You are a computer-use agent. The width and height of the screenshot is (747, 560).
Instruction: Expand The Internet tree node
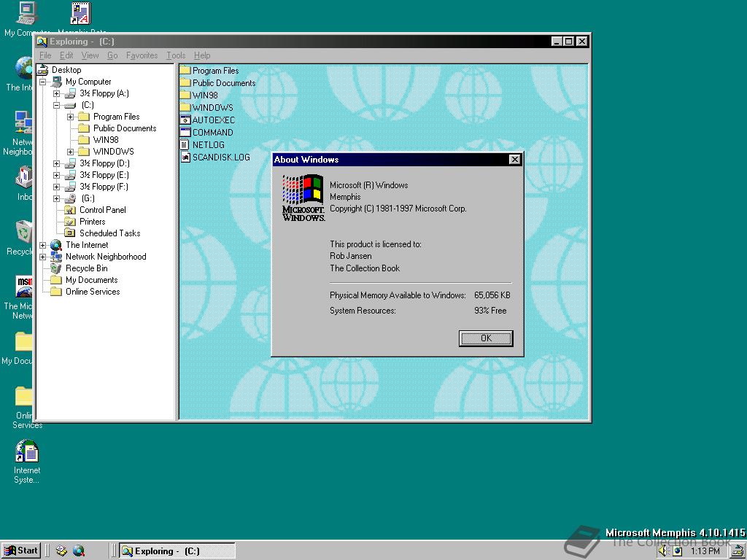[43, 245]
